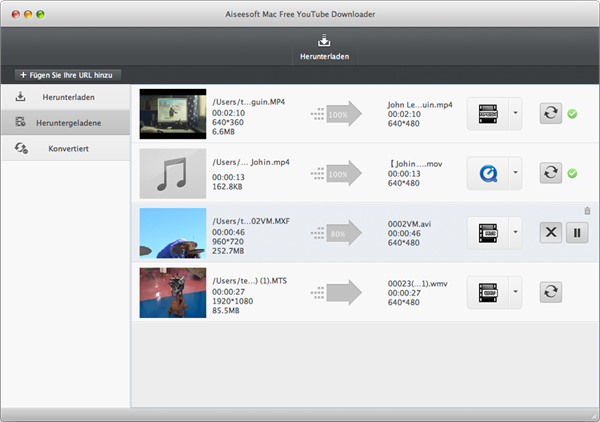Click output name John Le...uin.mp4
Screen dimensions: 600x422
pyautogui.click(x=420, y=105)
